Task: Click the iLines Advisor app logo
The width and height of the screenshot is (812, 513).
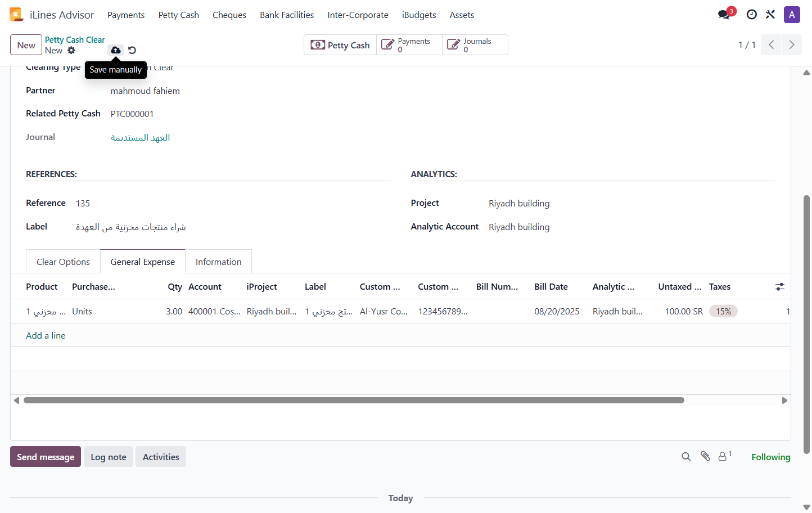Action: coord(16,15)
